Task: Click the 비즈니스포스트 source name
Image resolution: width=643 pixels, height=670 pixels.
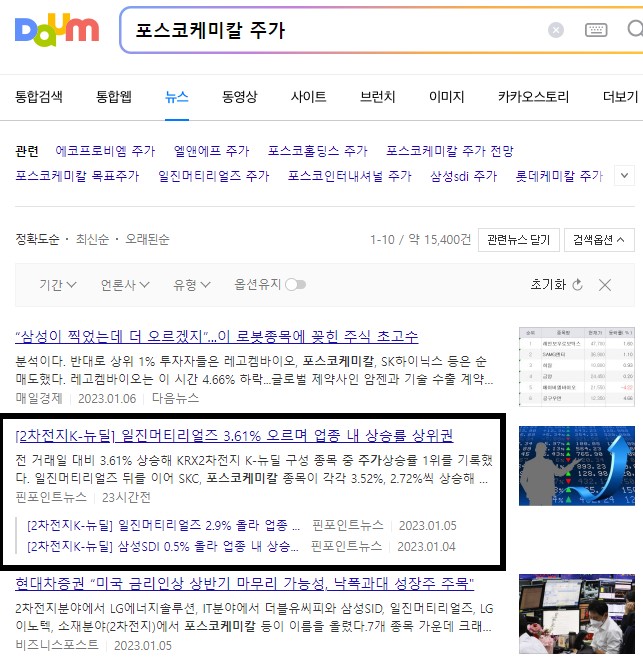Action: pyautogui.click(x=57, y=645)
